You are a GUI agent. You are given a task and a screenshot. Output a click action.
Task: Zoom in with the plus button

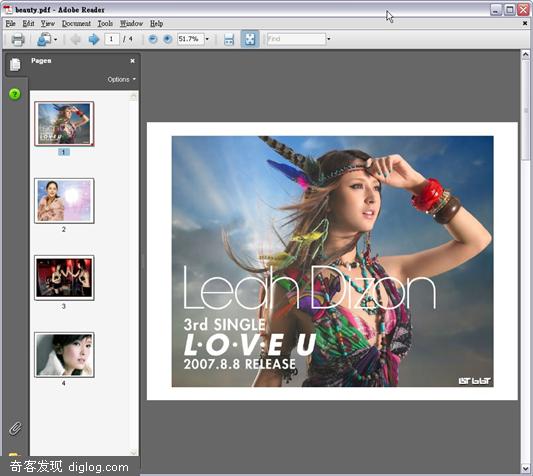[168, 39]
